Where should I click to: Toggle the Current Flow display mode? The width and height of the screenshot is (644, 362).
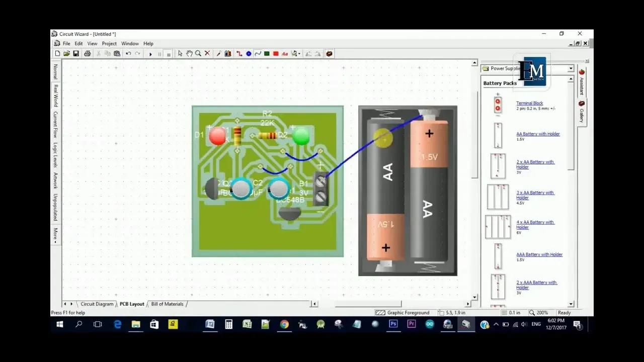coord(54,126)
